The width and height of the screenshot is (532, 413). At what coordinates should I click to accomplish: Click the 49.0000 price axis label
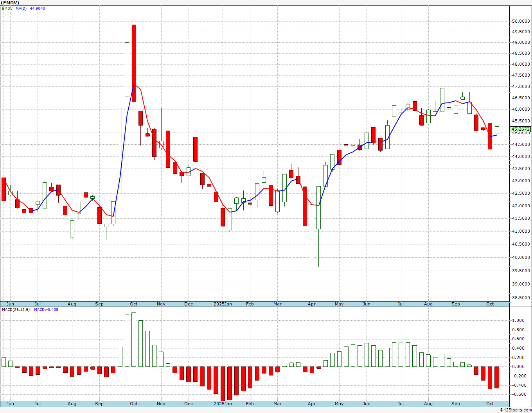(521, 42)
